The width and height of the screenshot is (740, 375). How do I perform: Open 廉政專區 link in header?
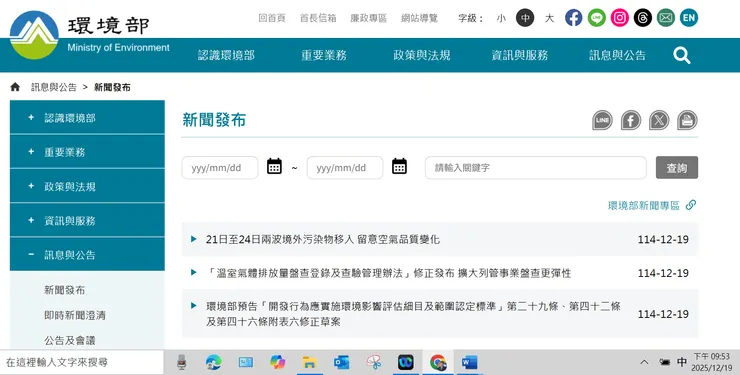click(x=369, y=18)
